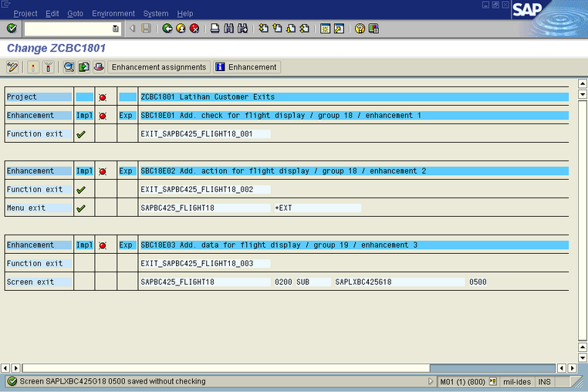Select SAPLXBC425G18 screen exit program
Viewport: 588px width, 392px height.
[x=400, y=282]
